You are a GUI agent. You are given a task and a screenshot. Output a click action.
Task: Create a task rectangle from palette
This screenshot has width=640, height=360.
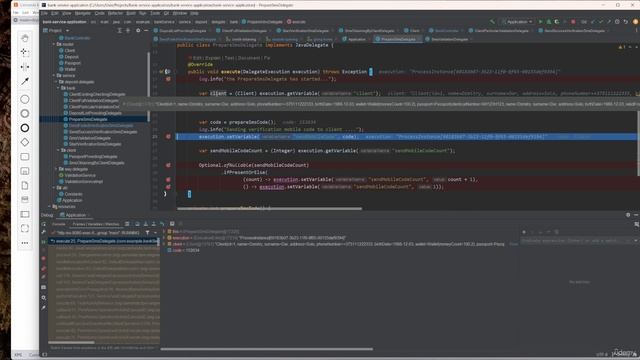click(25, 157)
